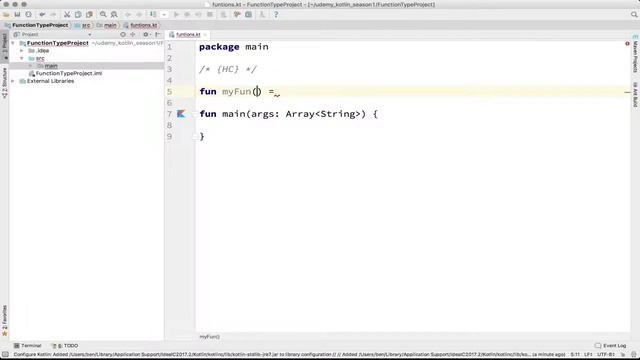Click the Search Everywhere magnifier icon
Image resolution: width=640 pixels, height=360 pixels.
(x=634, y=15)
